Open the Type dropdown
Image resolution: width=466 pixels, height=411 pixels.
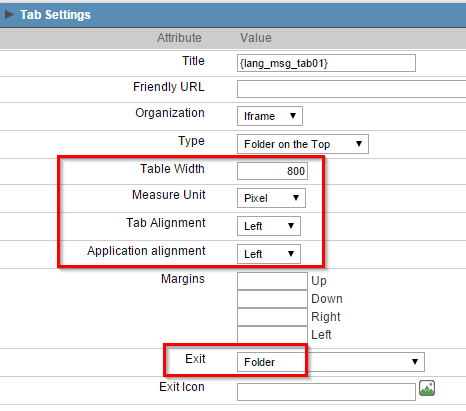pos(303,144)
